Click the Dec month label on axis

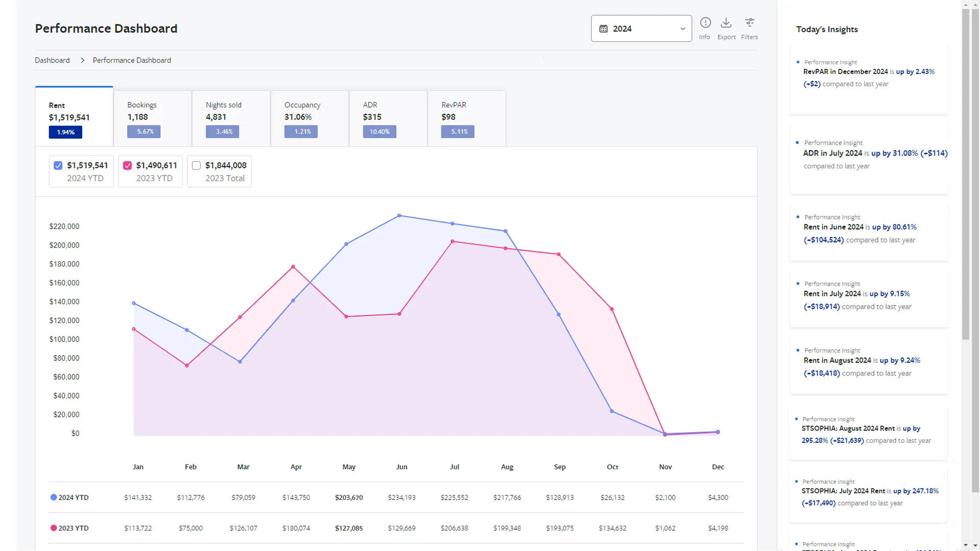pyautogui.click(x=718, y=467)
